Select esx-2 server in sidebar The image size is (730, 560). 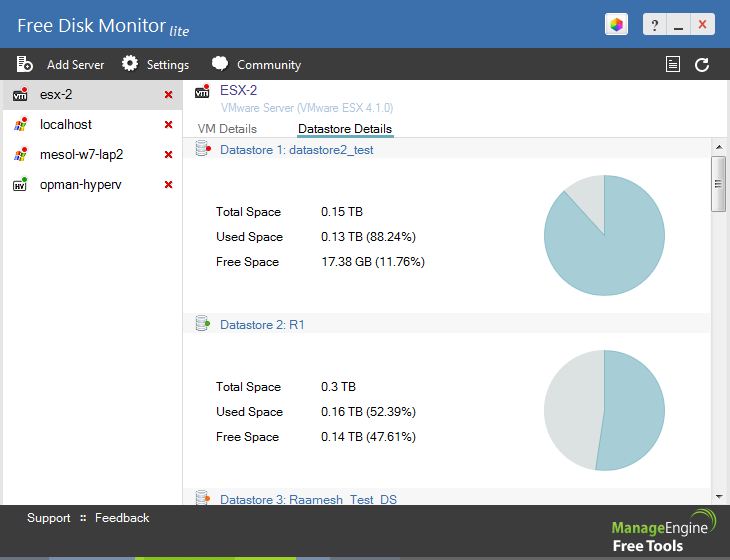92,95
